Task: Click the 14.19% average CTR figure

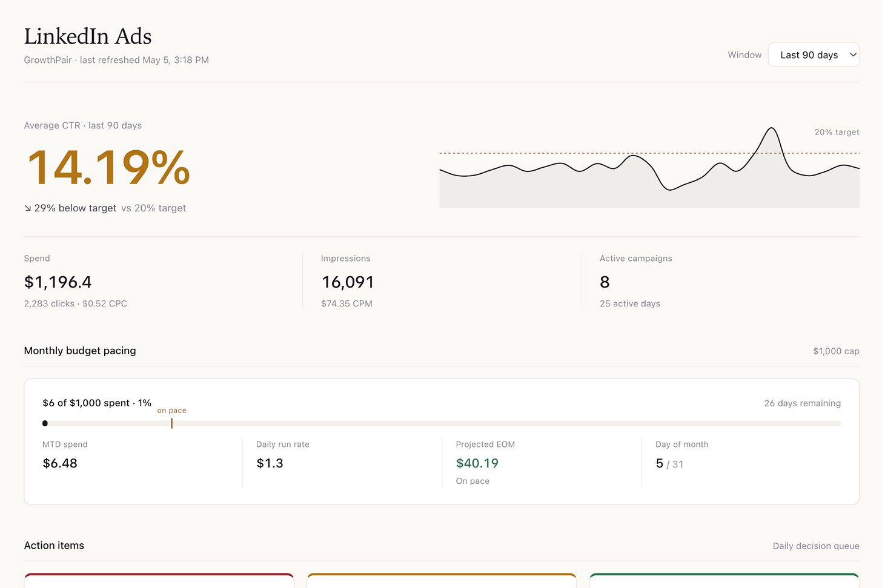Action: (x=109, y=167)
